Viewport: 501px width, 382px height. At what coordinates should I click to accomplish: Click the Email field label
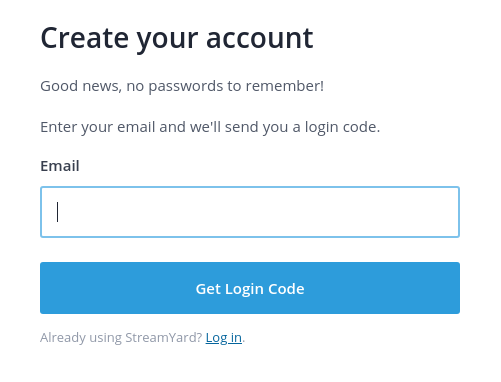60,166
